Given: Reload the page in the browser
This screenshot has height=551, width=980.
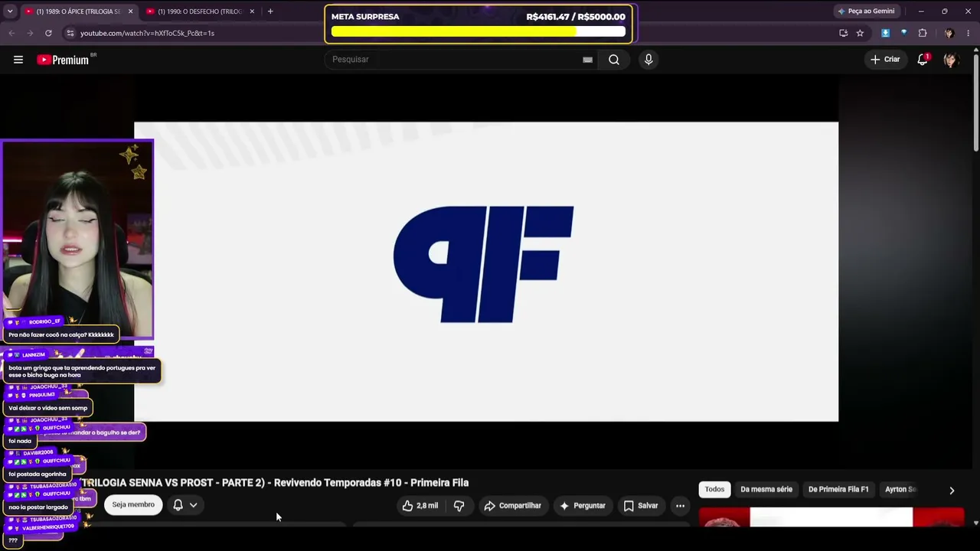Looking at the screenshot, I should point(48,33).
